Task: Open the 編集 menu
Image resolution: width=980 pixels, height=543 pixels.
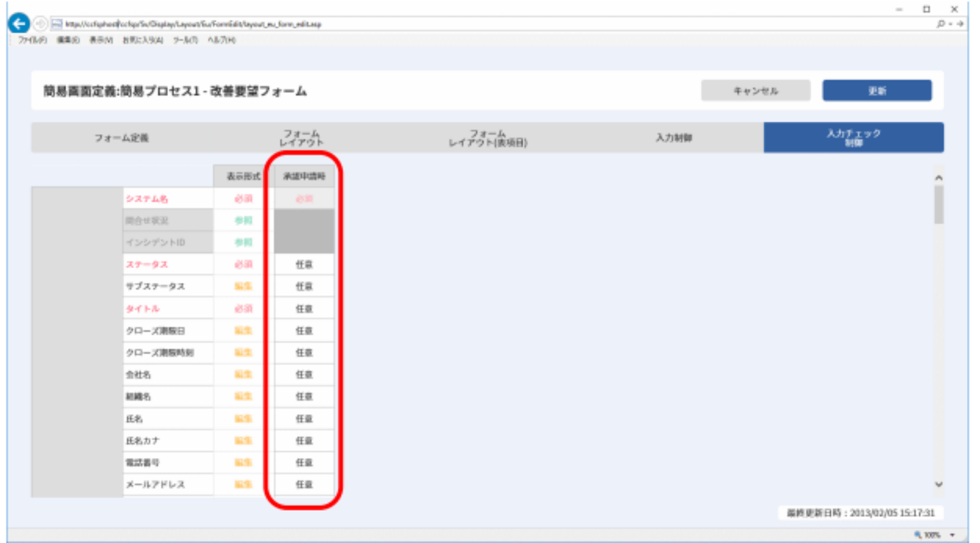Action: click(x=68, y=40)
